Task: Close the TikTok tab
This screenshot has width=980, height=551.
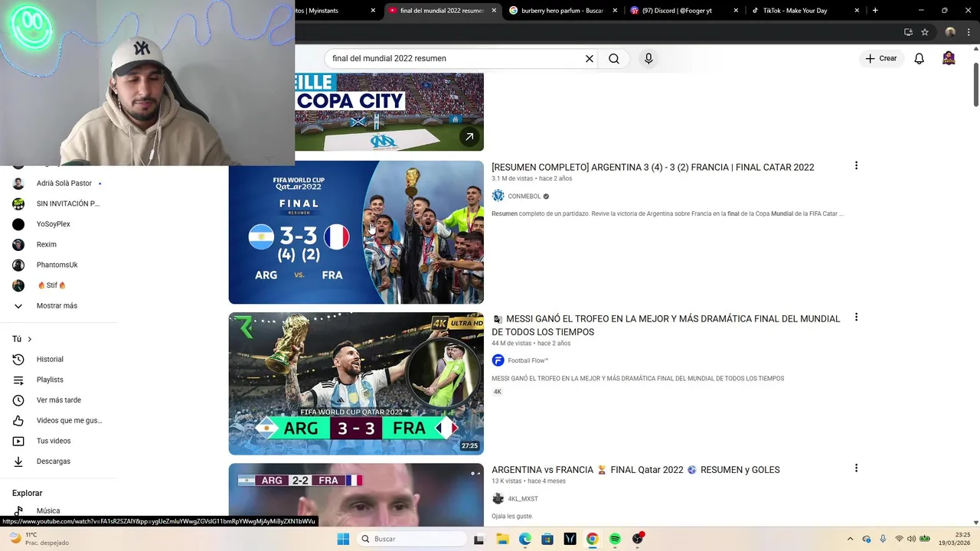Action: (x=857, y=11)
